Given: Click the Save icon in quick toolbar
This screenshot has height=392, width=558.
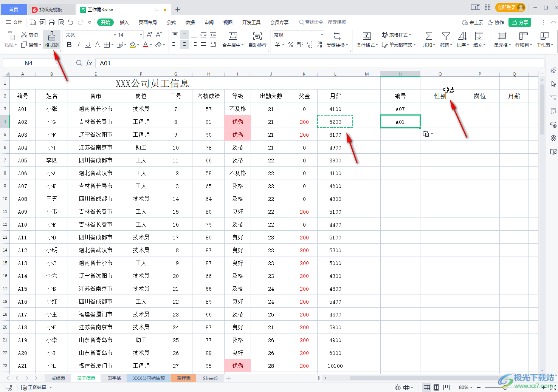Looking at the screenshot, I should 33,22.
